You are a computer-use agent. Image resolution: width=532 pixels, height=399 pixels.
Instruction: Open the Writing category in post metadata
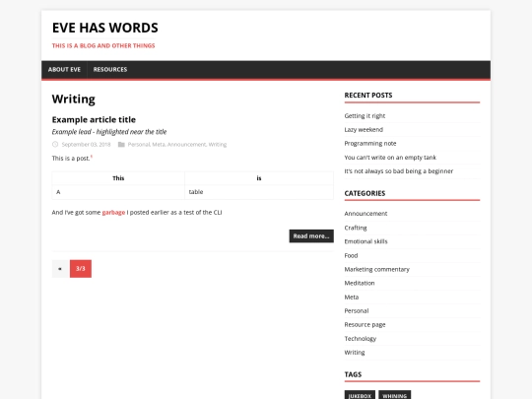pos(218,145)
